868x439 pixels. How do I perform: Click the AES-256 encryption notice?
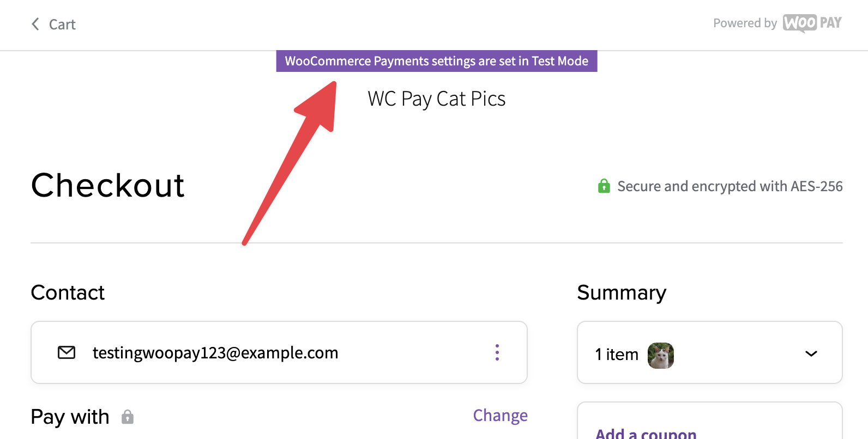coord(730,186)
